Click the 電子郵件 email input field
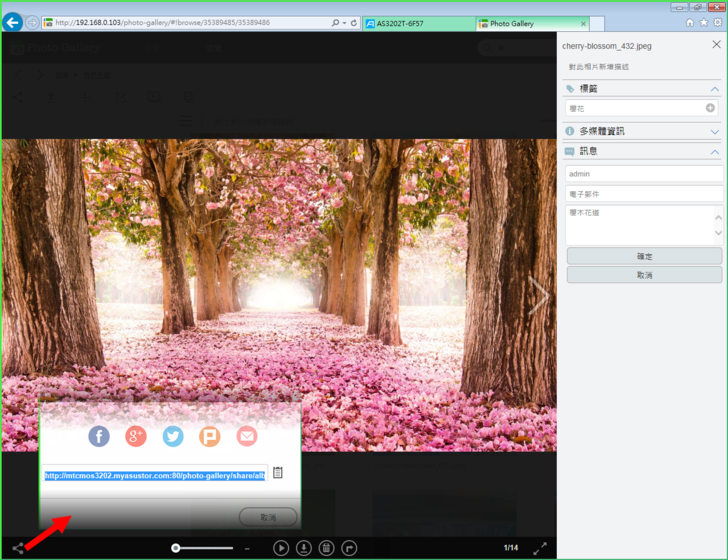This screenshot has height=560, width=728. (x=643, y=193)
